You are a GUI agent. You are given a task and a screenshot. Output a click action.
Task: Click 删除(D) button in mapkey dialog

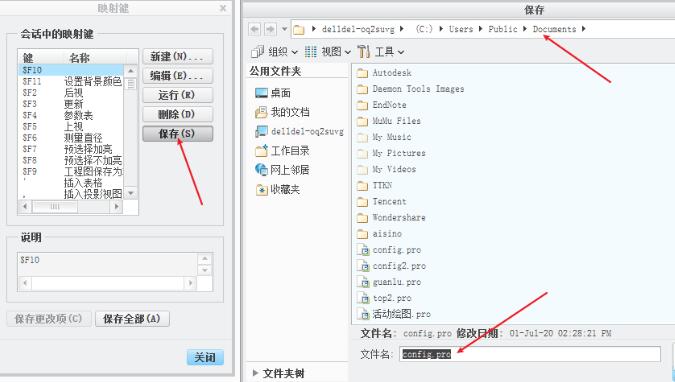(177, 114)
